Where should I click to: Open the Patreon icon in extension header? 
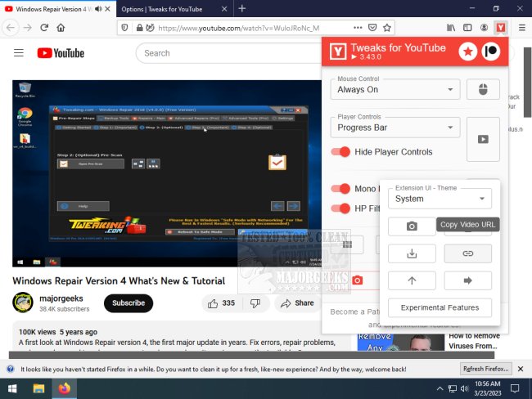coord(490,52)
